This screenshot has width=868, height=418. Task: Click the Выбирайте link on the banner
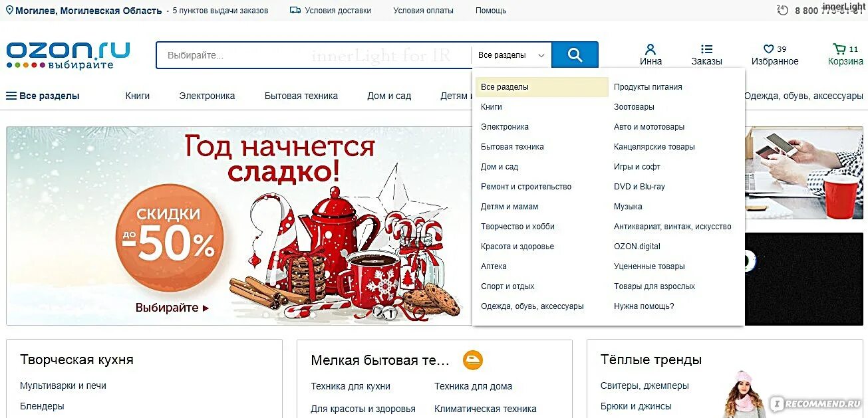pyautogui.click(x=172, y=308)
